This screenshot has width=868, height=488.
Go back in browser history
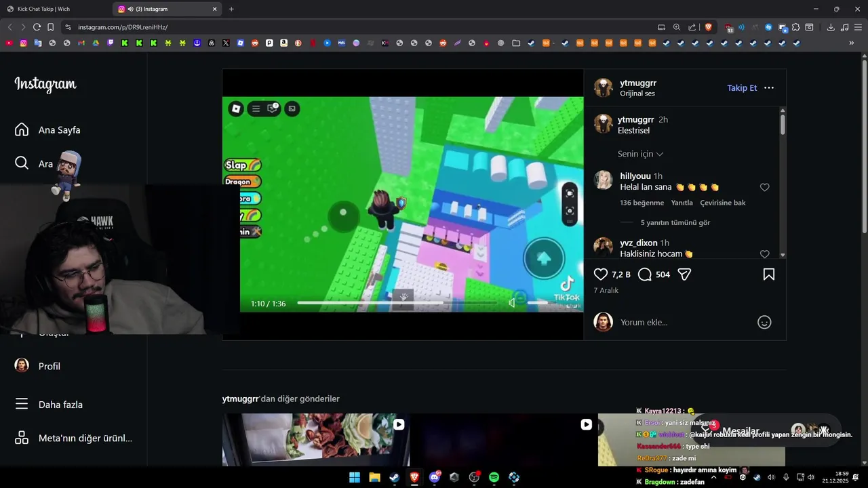(9, 27)
